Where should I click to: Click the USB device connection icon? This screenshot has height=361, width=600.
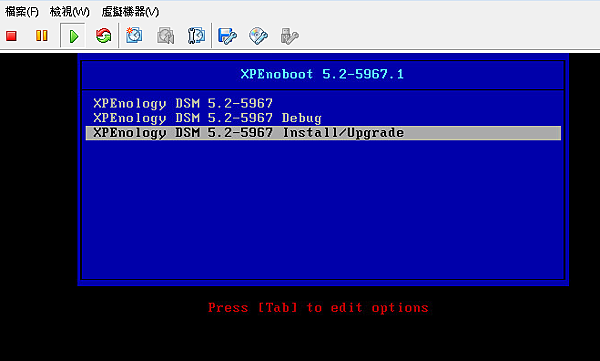coord(289,36)
